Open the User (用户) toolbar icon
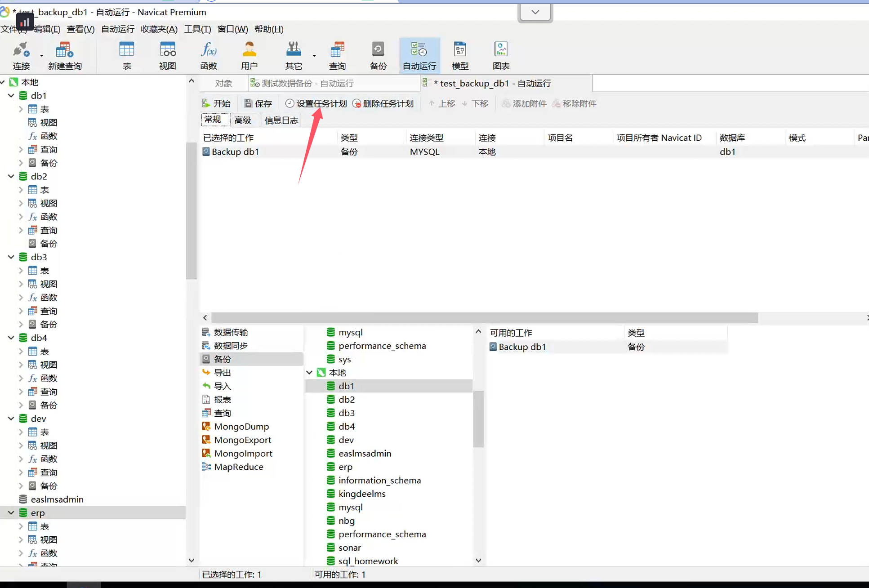869x588 pixels. 250,55
